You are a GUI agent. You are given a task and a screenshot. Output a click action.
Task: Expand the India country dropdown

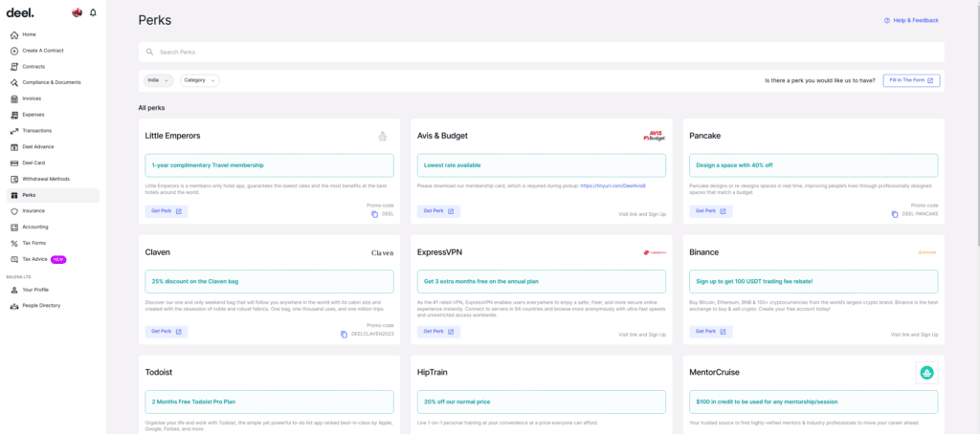click(x=158, y=80)
